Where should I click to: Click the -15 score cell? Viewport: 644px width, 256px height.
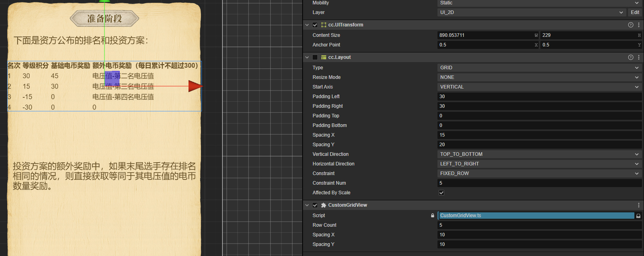coord(27,97)
